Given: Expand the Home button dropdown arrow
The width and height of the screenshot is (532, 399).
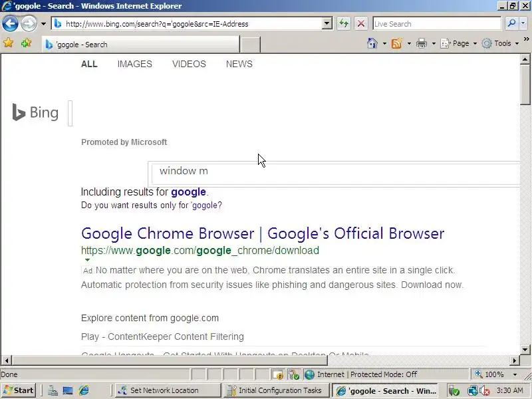Looking at the screenshot, I should (384, 43).
